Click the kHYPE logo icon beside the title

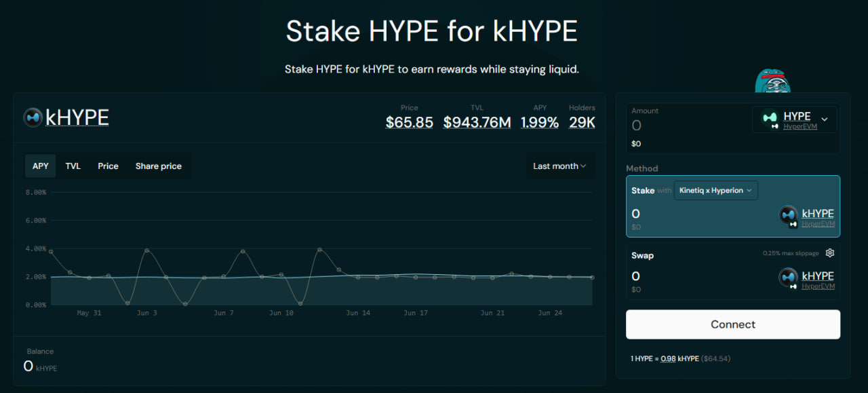coord(33,118)
